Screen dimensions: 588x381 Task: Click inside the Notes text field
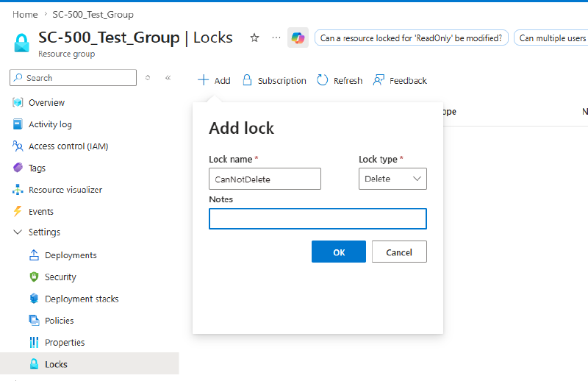coord(318,218)
